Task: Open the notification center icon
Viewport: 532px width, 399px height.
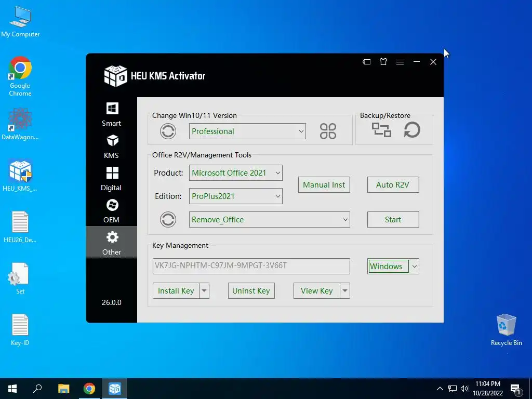Action: 516,389
